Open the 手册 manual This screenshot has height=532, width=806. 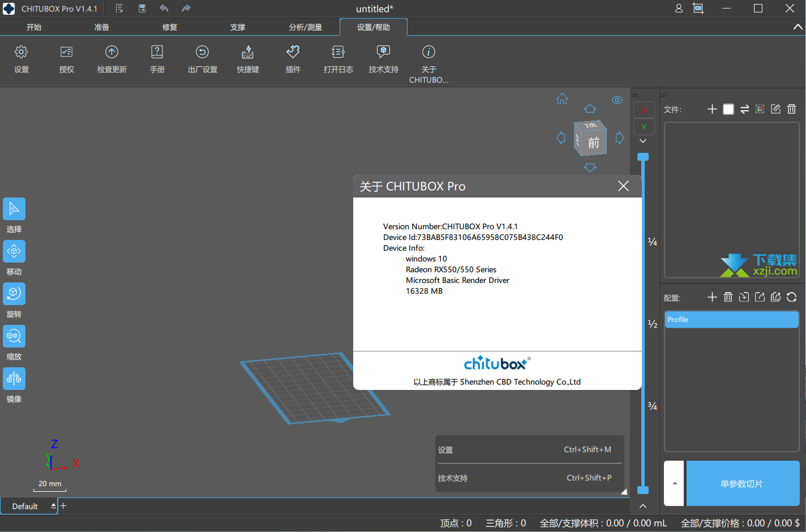(157, 52)
